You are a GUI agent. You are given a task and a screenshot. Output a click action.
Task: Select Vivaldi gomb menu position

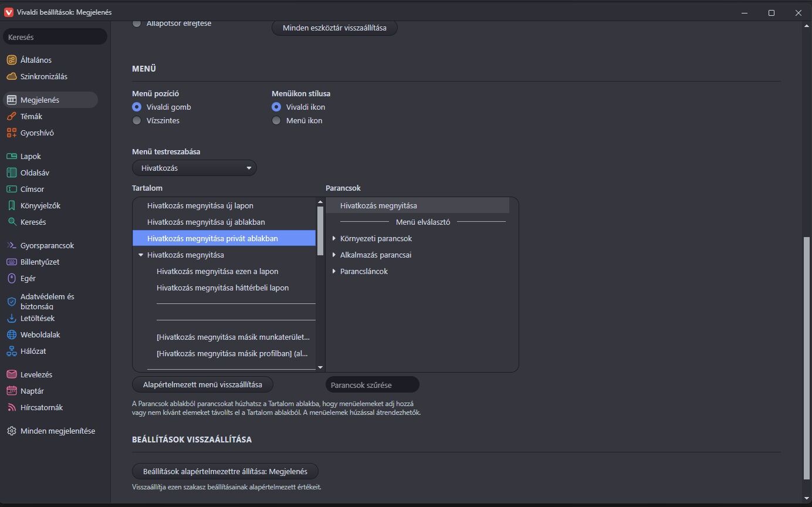137,107
